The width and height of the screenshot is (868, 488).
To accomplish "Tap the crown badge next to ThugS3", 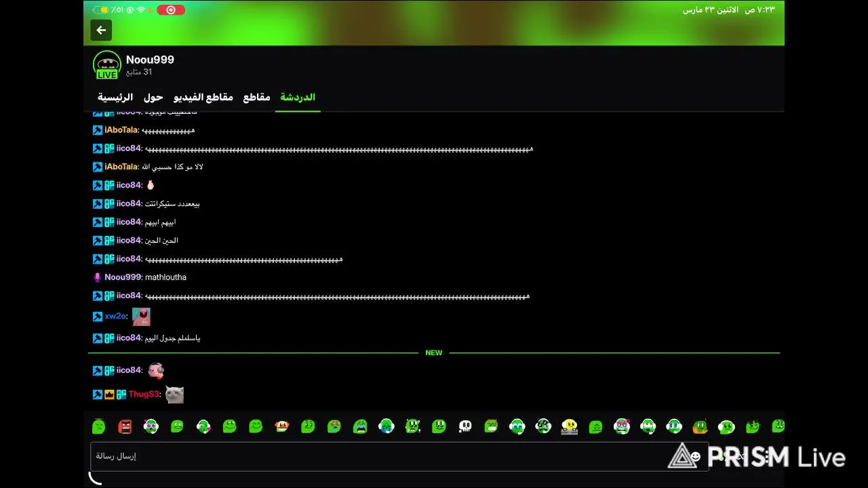I will tap(109, 394).
